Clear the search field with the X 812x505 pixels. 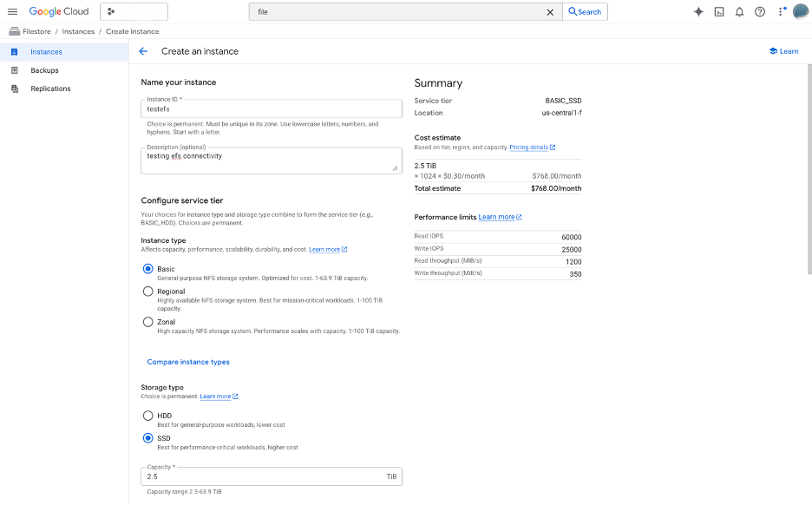coord(549,11)
